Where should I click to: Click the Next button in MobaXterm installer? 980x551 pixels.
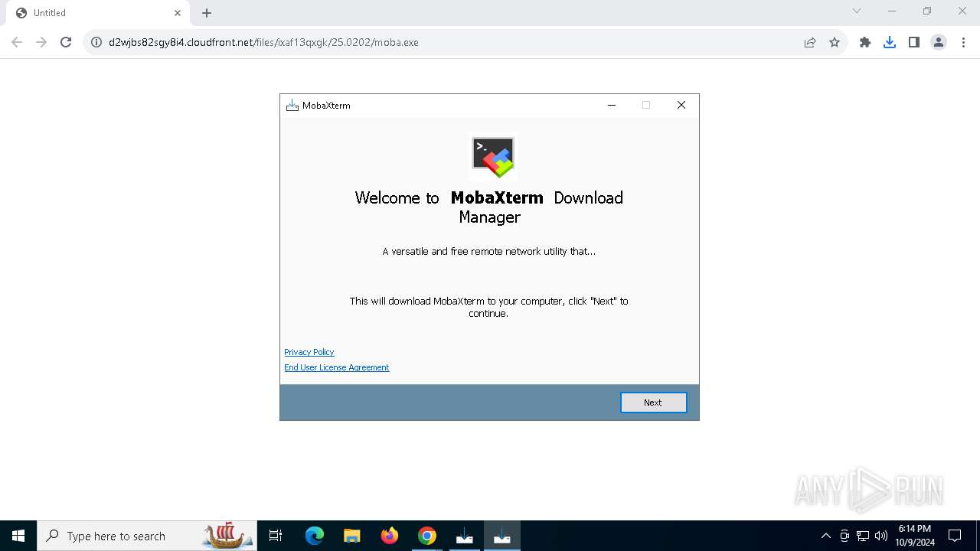[x=653, y=403]
